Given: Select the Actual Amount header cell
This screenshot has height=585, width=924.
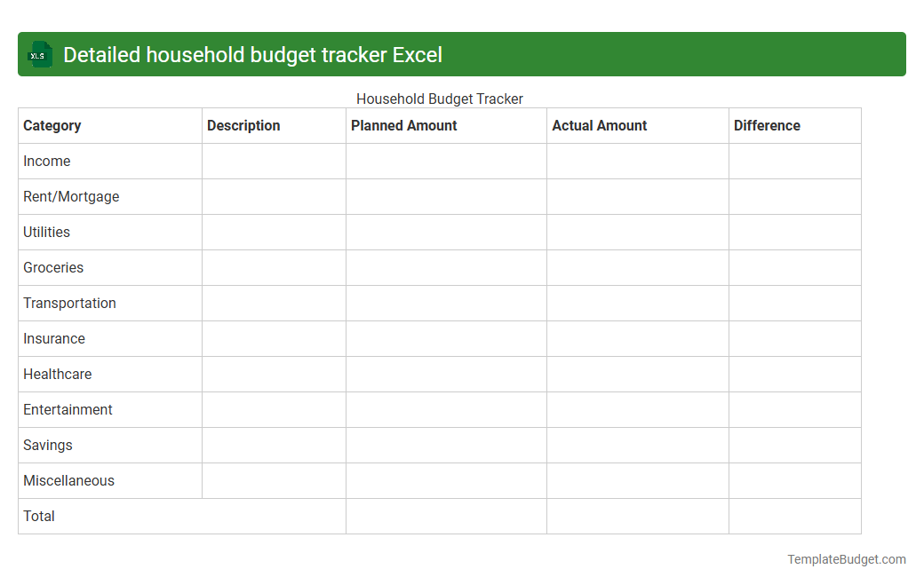Looking at the screenshot, I should coord(600,125).
